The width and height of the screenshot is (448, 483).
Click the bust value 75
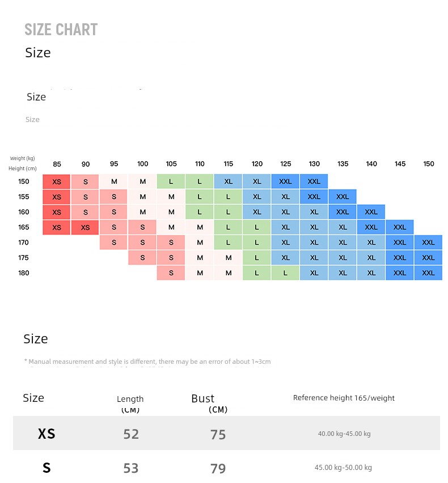(x=218, y=435)
